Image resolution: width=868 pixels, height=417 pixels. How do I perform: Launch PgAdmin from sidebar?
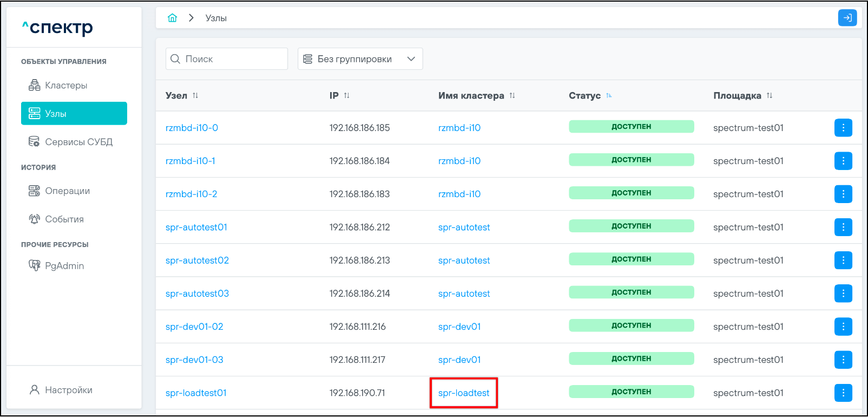click(64, 266)
